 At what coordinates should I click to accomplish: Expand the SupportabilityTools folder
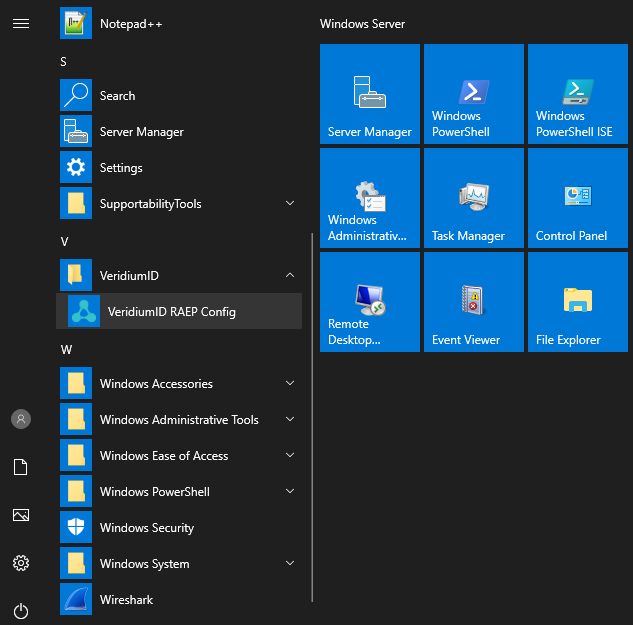[290, 204]
